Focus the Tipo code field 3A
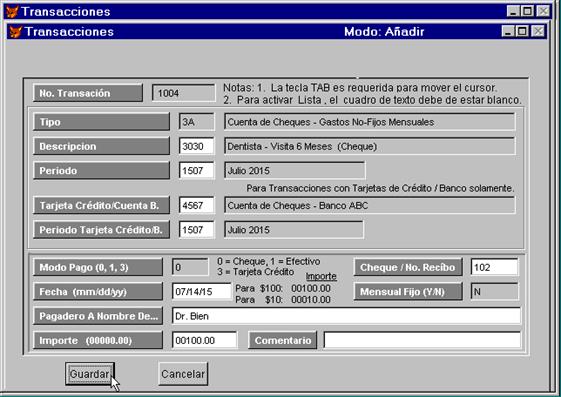The width and height of the screenshot is (561, 397). click(x=197, y=122)
